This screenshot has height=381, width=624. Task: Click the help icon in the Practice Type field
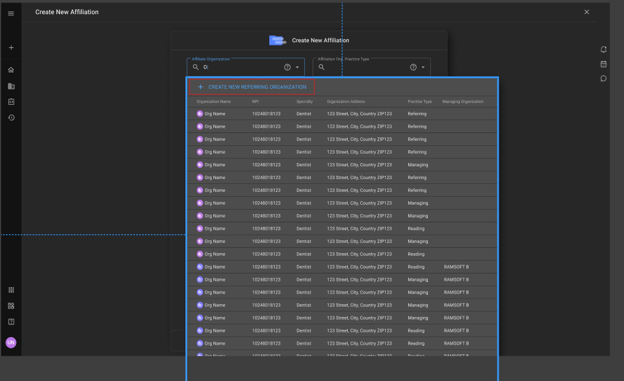[x=413, y=67]
